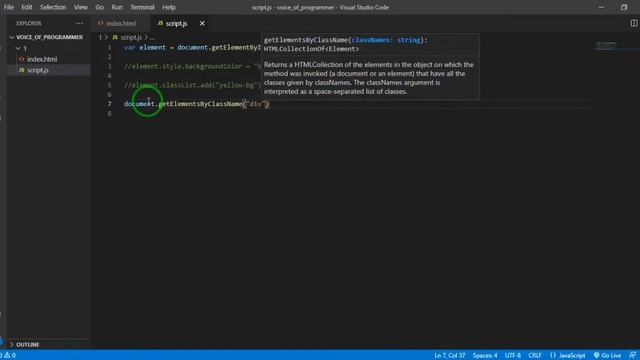
Task: Change indentation via Spaces: 4
Action: 485,355
